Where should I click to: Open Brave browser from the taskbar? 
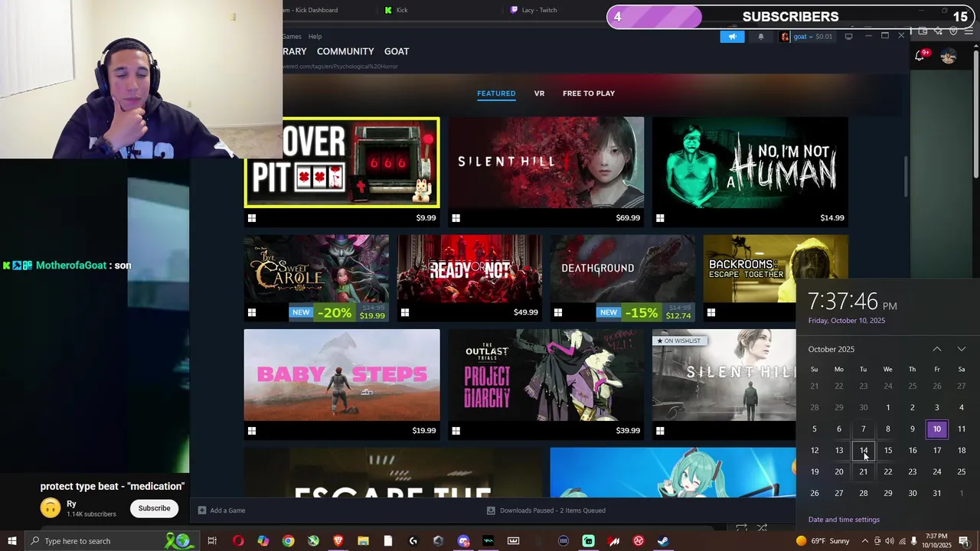338,541
